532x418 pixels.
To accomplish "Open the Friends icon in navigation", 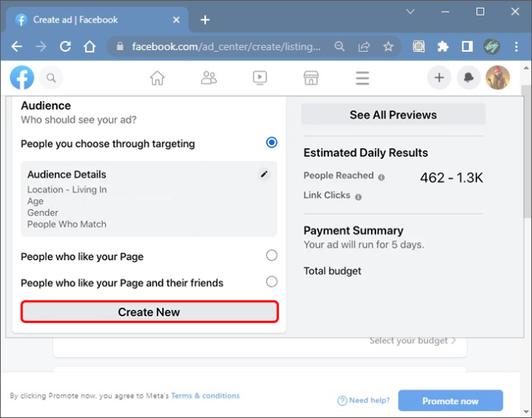I will click(x=209, y=78).
